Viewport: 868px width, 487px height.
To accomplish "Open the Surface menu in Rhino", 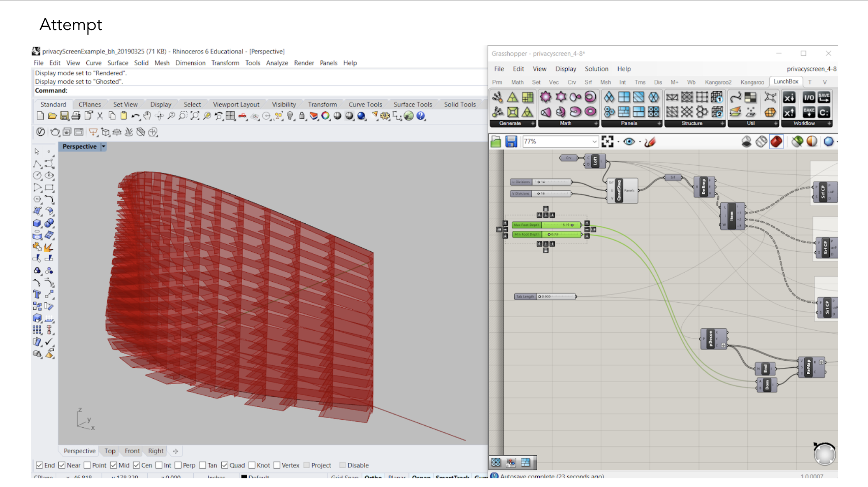I will pyautogui.click(x=118, y=63).
